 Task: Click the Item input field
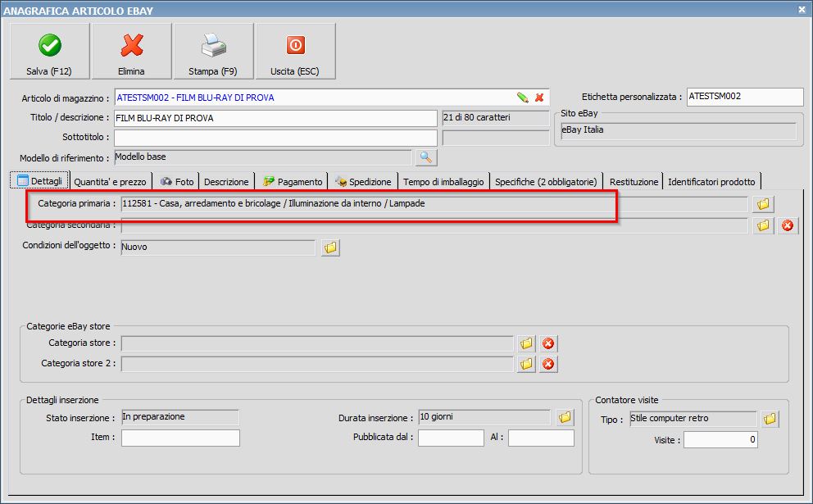[180, 438]
